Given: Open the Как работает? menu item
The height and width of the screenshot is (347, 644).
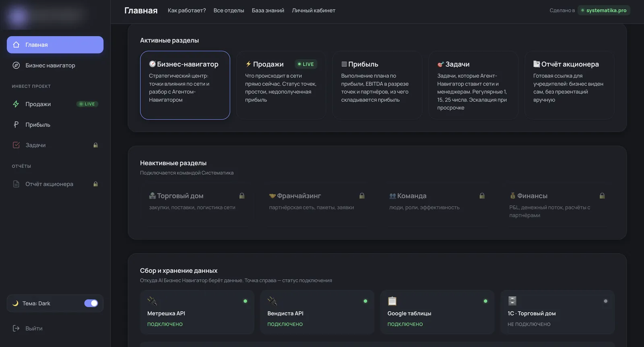Looking at the screenshot, I should tap(187, 10).
